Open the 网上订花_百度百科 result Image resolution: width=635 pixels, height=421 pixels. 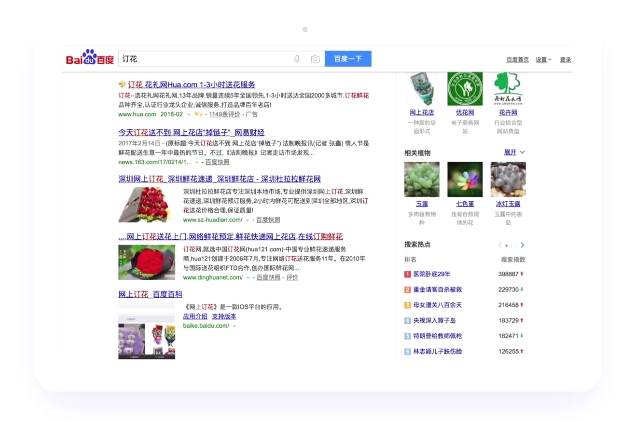point(150,294)
